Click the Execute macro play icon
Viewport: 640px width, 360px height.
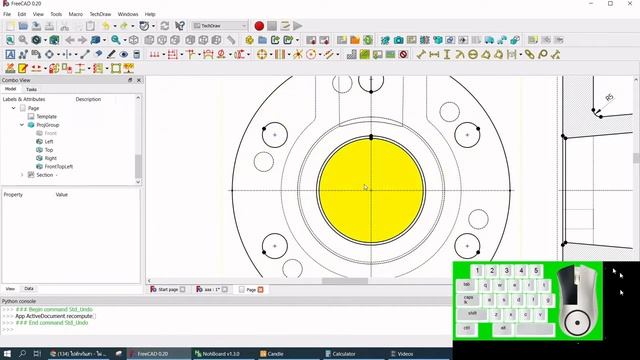(x=298, y=26)
